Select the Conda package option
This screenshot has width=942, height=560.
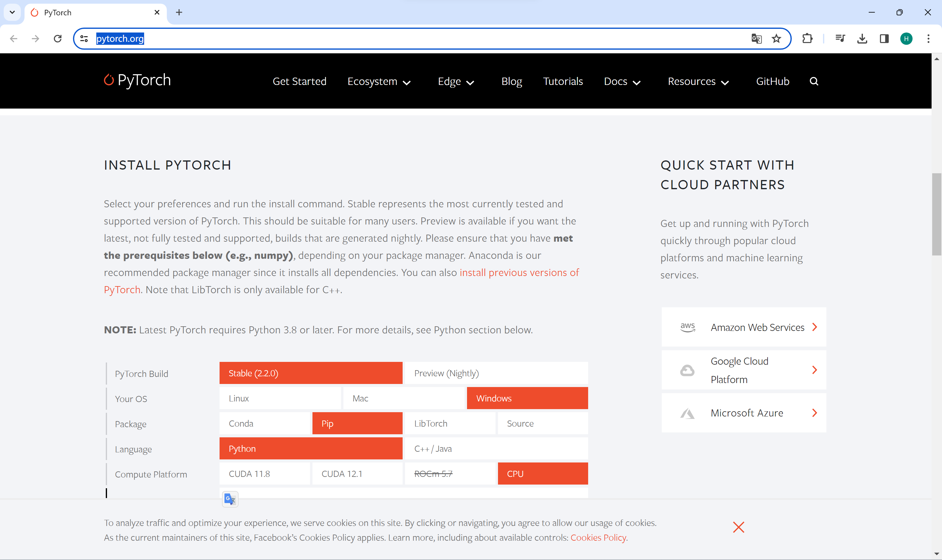tap(264, 424)
